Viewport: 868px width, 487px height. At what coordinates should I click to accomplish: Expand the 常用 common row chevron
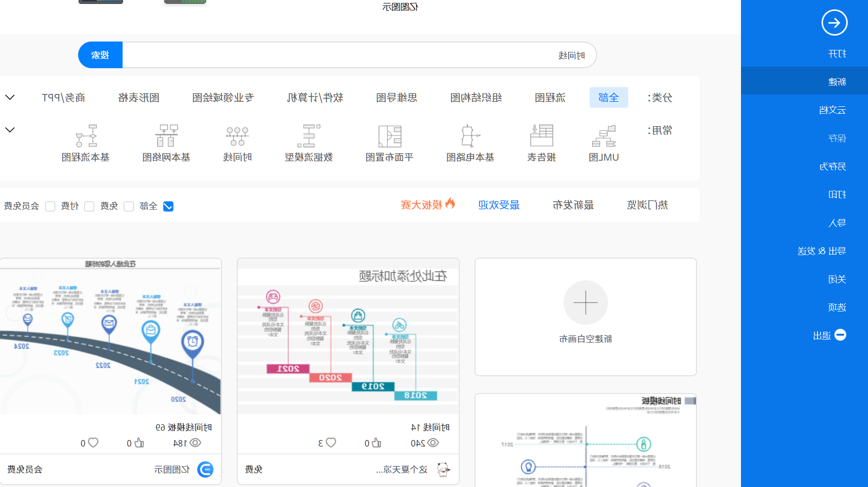tap(10, 130)
